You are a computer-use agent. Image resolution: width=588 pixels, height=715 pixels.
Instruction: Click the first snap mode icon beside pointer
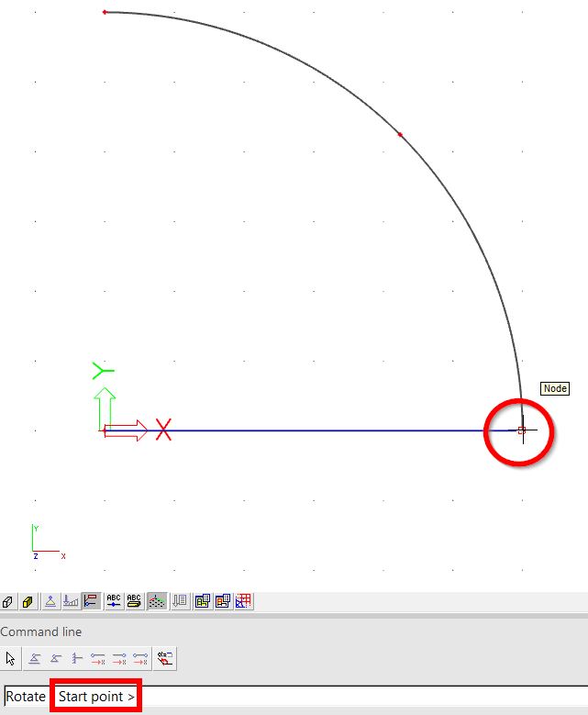(x=34, y=658)
